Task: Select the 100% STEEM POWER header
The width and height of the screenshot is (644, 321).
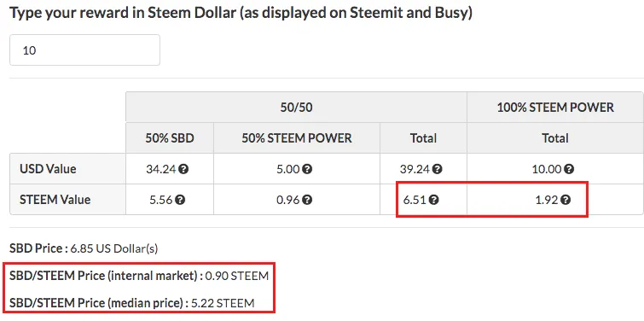Action: click(555, 108)
